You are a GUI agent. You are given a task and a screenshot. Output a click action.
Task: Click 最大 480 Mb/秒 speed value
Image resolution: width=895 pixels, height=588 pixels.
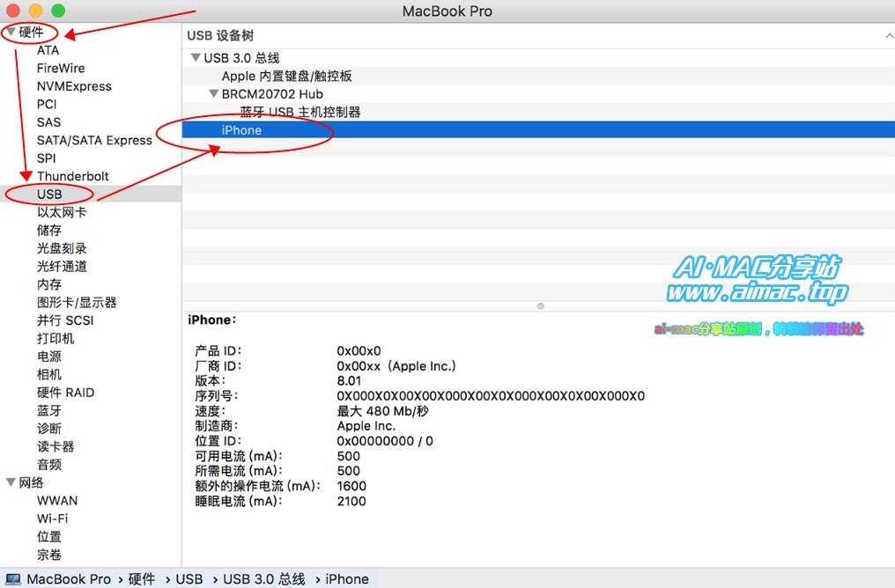pos(382,410)
